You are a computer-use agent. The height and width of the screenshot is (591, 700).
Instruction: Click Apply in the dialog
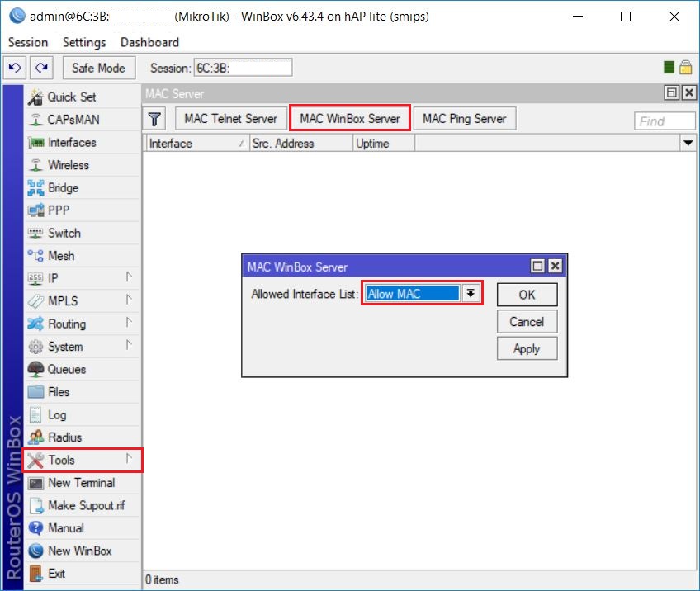pos(527,348)
